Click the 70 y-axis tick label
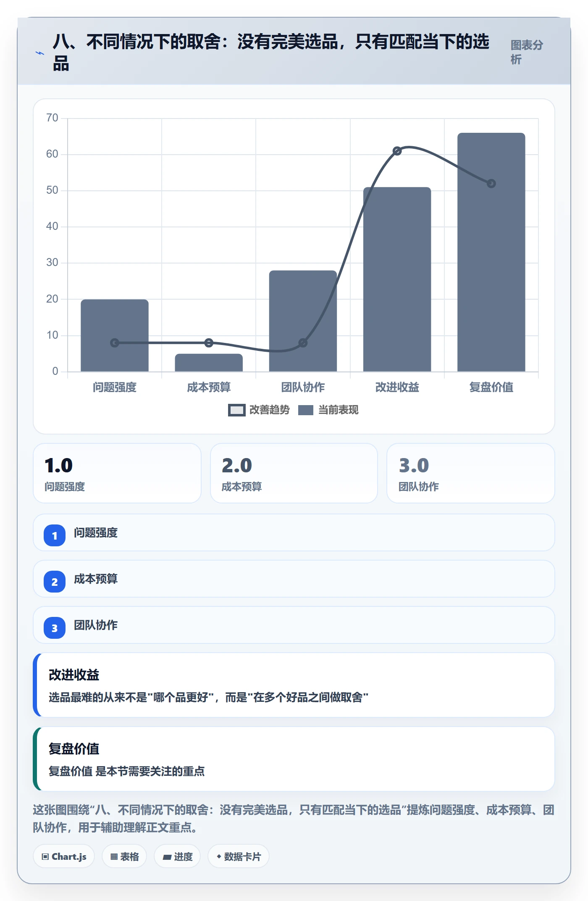This screenshot has height=901, width=588. tap(52, 118)
